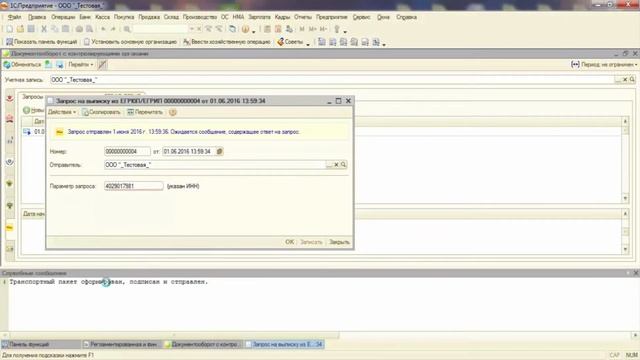Screen dimensions: 640x360
Task: Click the upper list scrollbar down arrow
Action: tap(625, 198)
